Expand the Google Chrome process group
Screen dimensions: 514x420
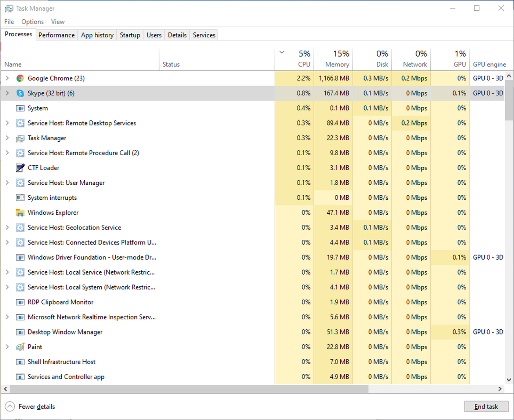pyautogui.click(x=7, y=78)
